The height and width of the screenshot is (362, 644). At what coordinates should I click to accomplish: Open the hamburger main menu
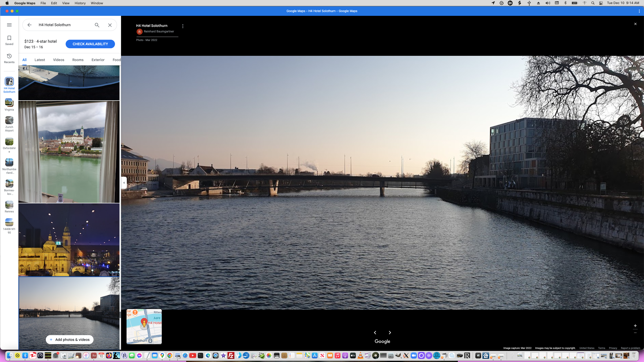[x=9, y=25]
